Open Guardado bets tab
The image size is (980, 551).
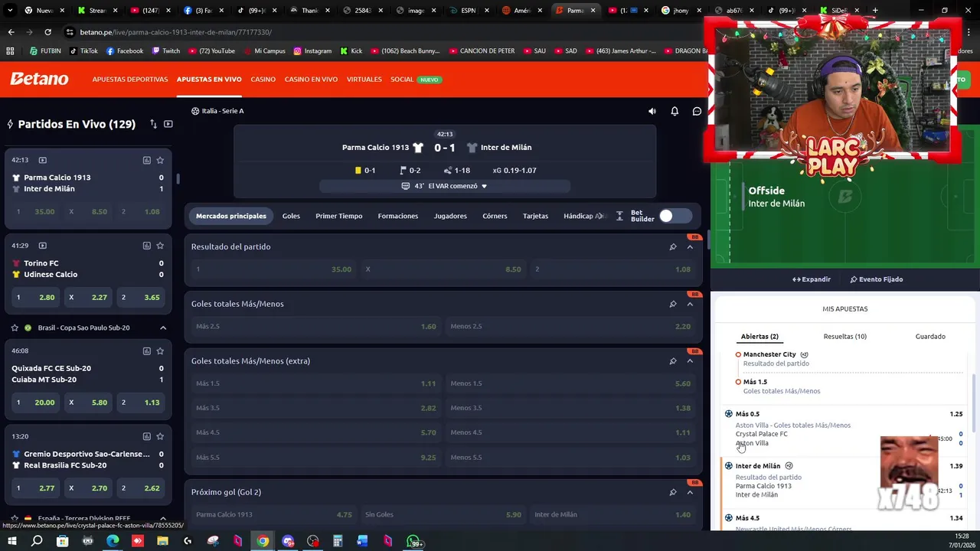(x=930, y=337)
